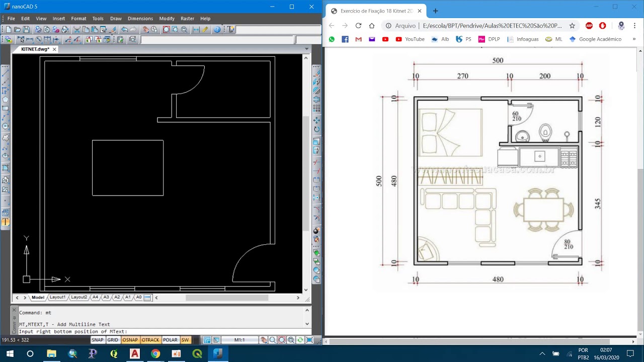Open the M1:1 scale dropdown
This screenshot has height=362, width=644.
pyautogui.click(x=239, y=340)
